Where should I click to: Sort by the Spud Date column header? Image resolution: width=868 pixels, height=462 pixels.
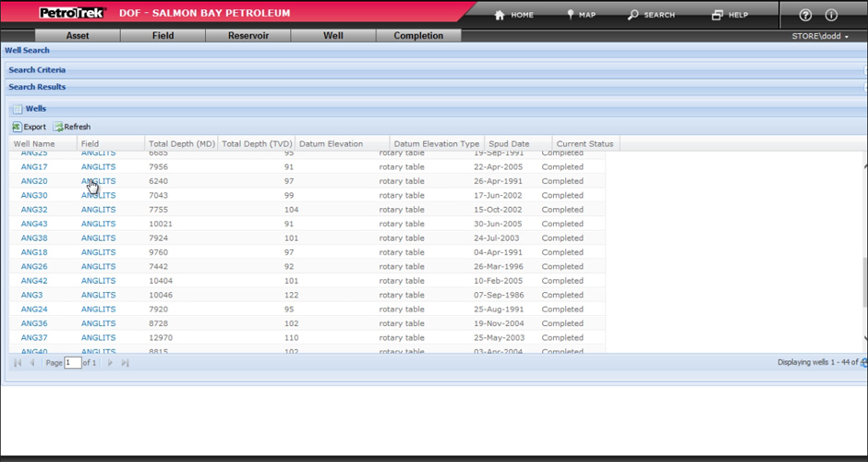point(508,144)
